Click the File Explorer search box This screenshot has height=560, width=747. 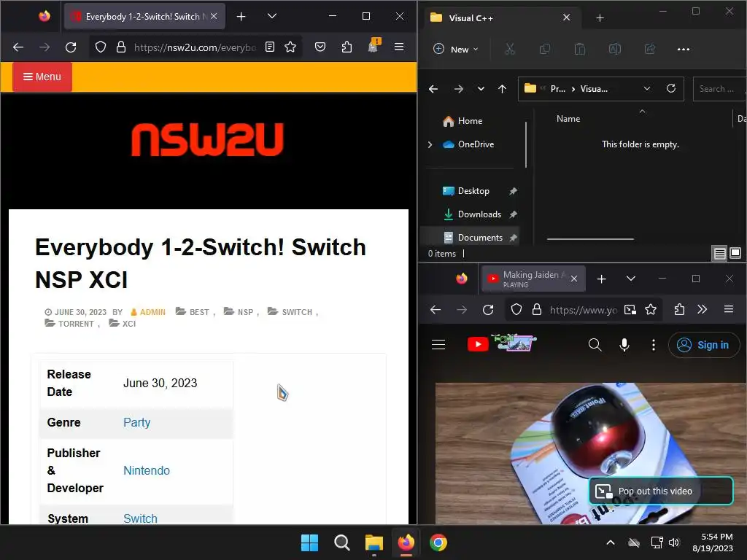click(719, 88)
